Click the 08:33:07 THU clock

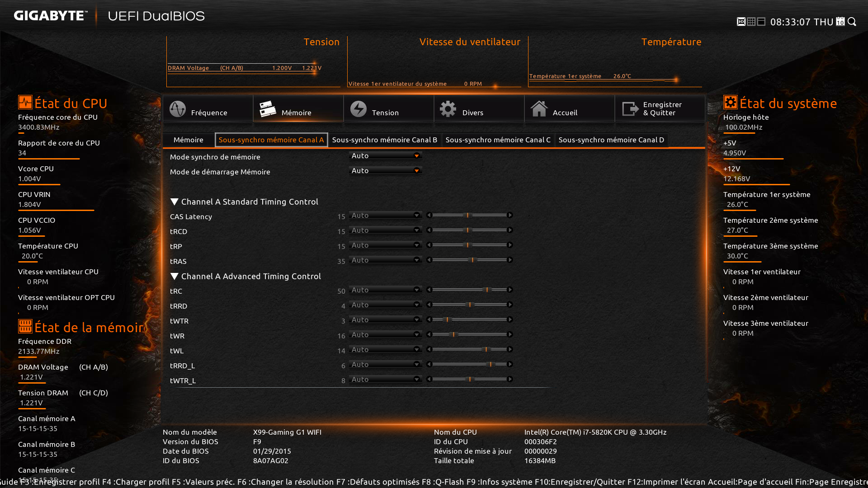click(x=802, y=22)
